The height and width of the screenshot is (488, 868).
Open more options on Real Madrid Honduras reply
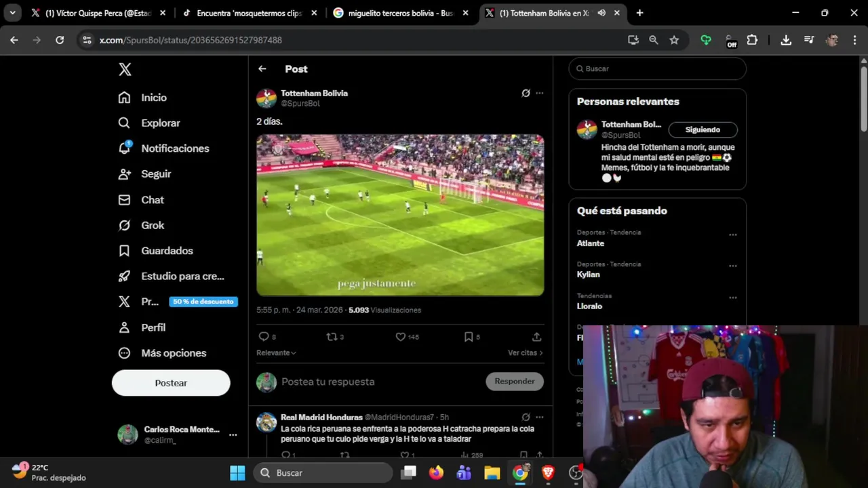[540, 418]
